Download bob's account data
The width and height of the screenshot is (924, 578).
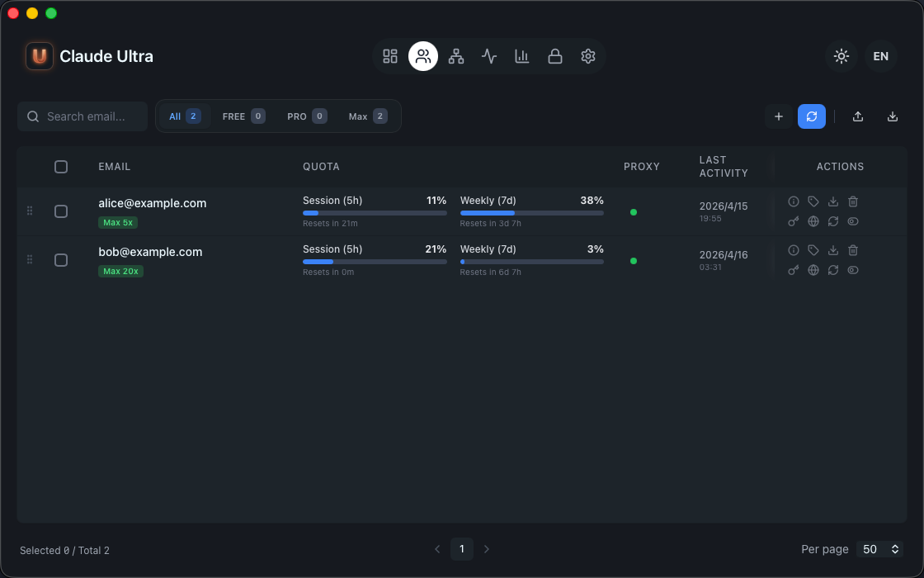(x=832, y=251)
